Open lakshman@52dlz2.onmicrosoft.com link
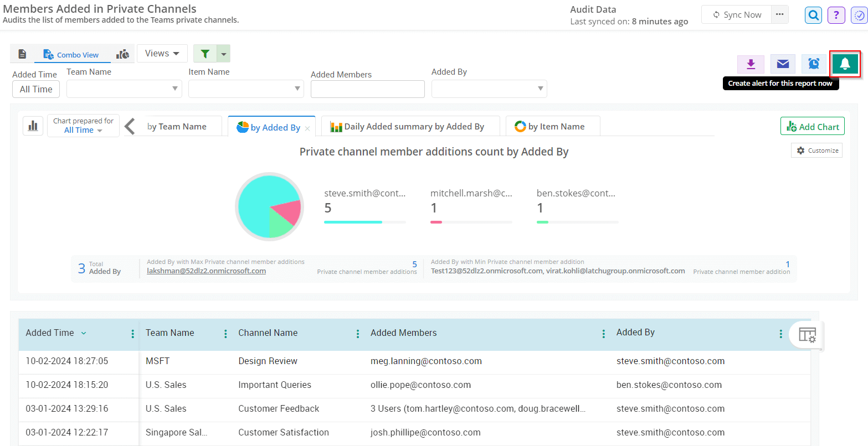The width and height of the screenshot is (868, 446). 206,271
